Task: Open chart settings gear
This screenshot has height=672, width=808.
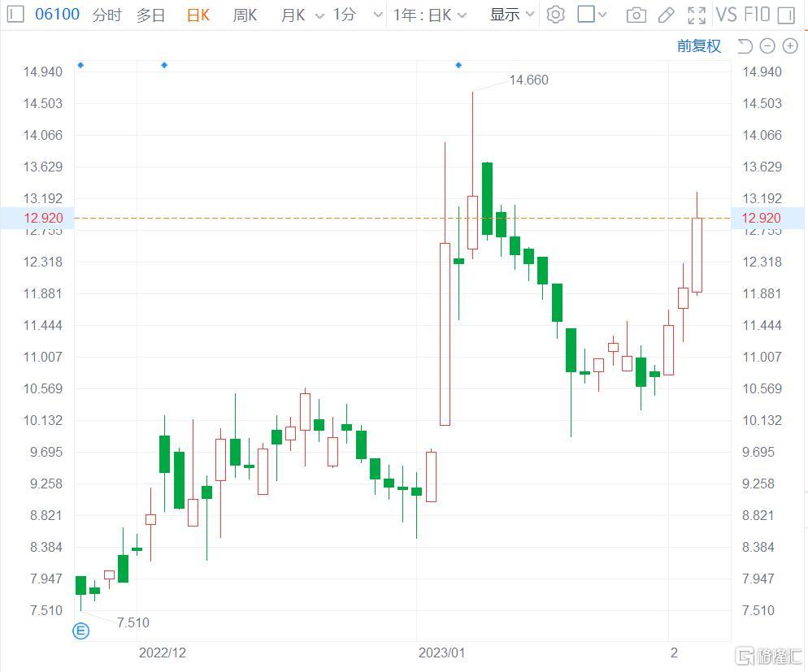Action: (555, 15)
